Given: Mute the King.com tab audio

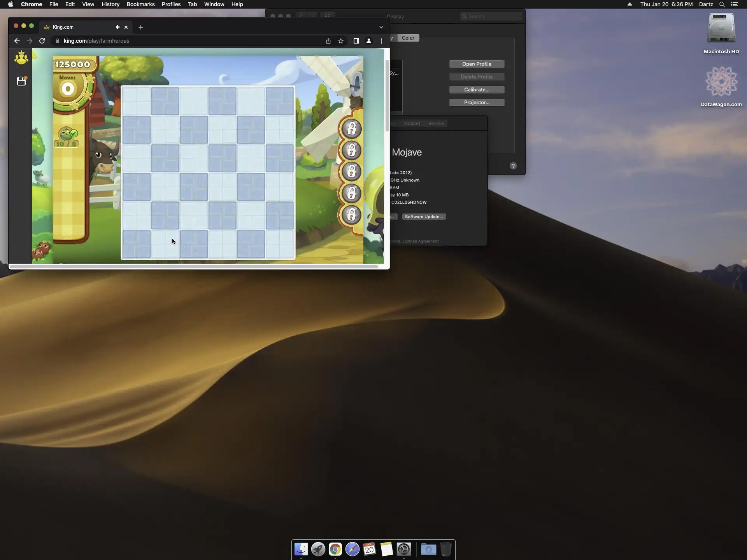Looking at the screenshot, I should 117,27.
